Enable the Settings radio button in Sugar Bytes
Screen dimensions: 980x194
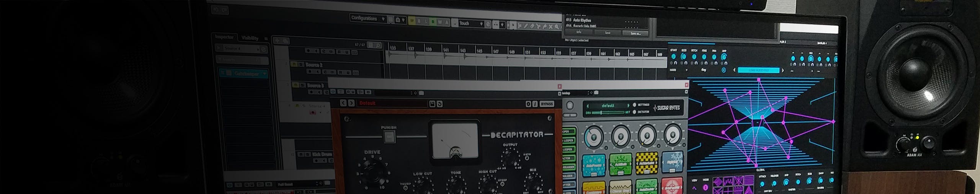634,105
